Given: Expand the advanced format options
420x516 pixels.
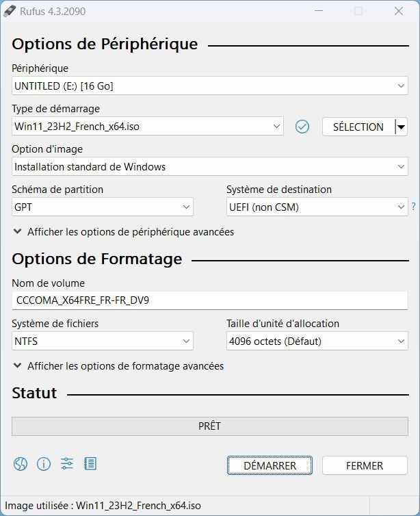Looking at the screenshot, I should [118, 366].
